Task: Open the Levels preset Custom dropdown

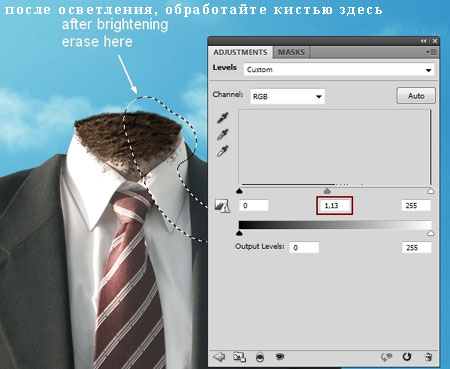Action: [x=339, y=70]
